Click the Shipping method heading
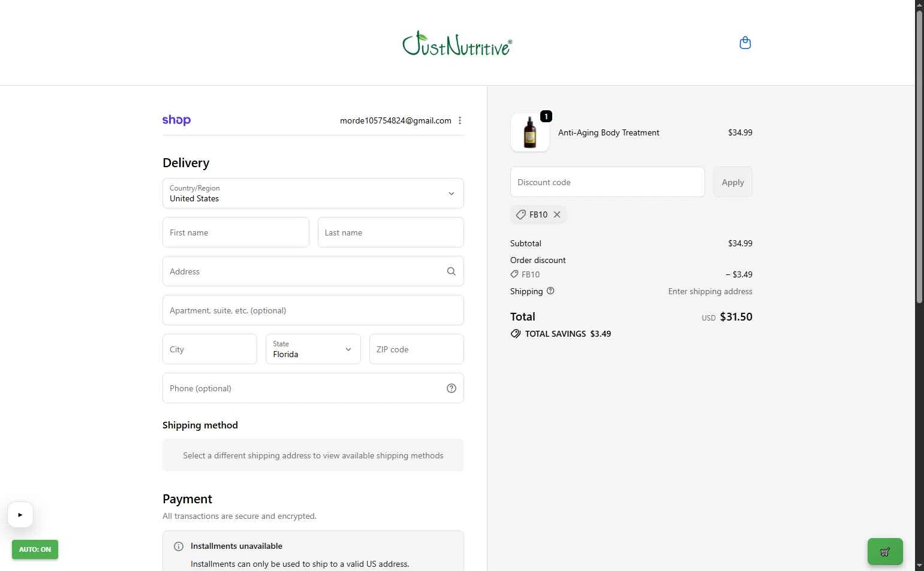Viewport: 924px width, 571px height. pos(200,425)
